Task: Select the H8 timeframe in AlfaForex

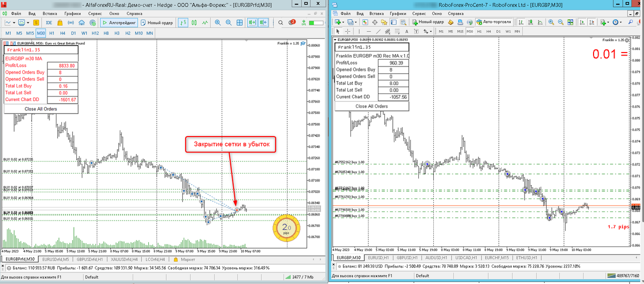Action: [106, 33]
